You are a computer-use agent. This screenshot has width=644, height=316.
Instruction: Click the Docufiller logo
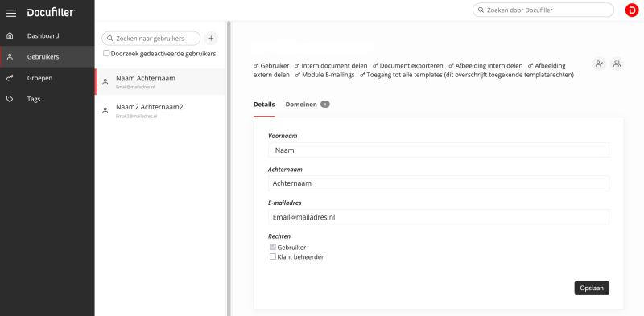pyautogui.click(x=51, y=13)
